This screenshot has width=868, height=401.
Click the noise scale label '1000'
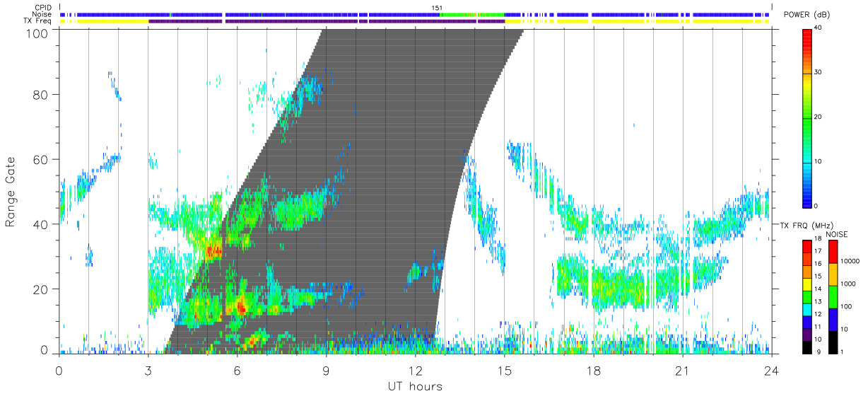pyautogui.click(x=848, y=284)
